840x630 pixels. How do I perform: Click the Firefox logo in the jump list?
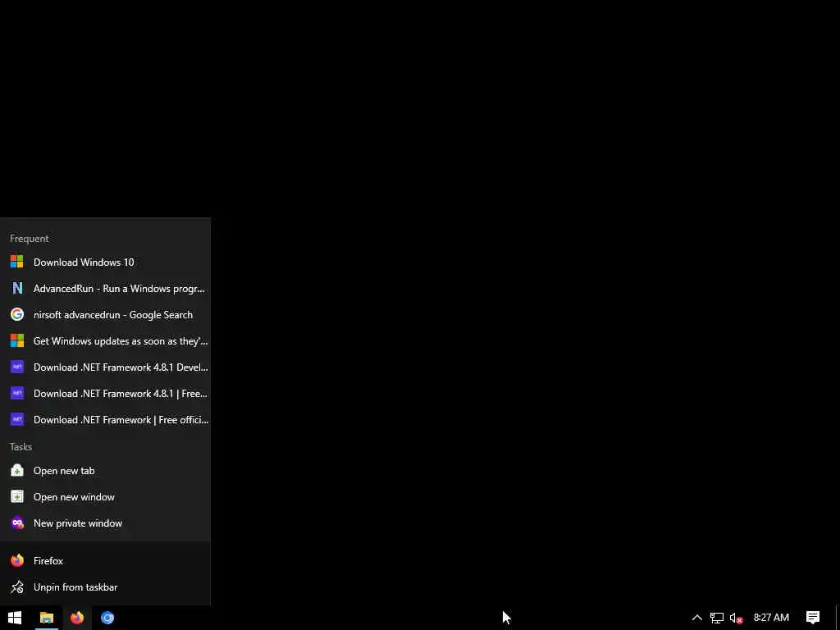click(17, 560)
